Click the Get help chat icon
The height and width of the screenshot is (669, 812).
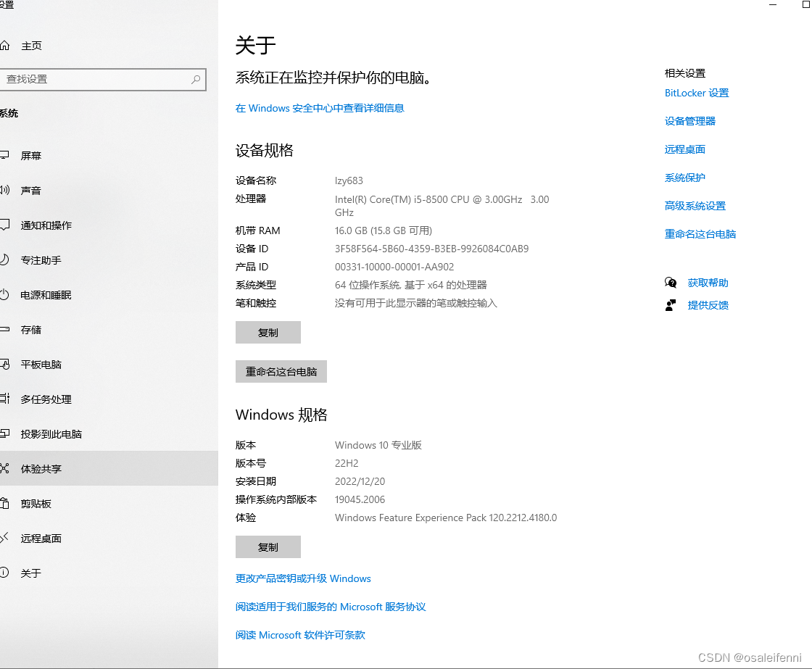671,283
